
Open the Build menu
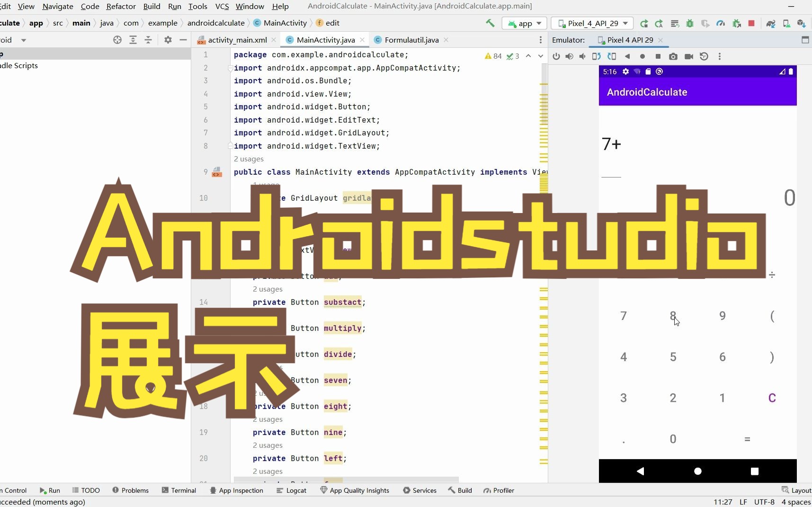(152, 6)
